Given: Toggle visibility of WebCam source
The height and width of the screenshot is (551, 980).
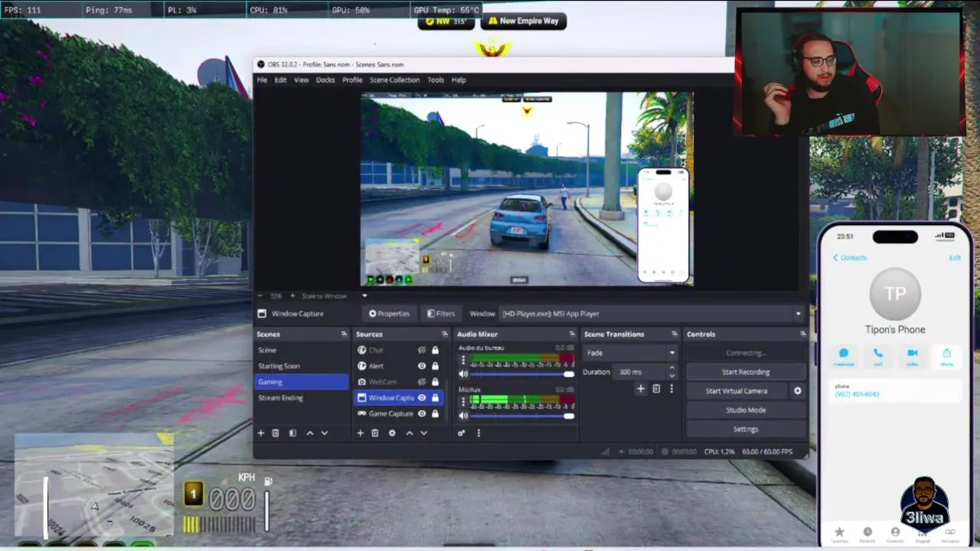Looking at the screenshot, I should 422,382.
